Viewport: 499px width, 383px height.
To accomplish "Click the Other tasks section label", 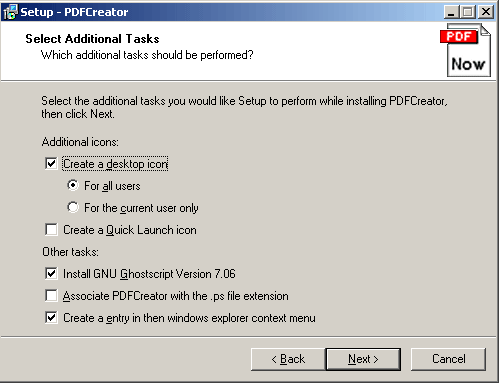I will (x=70, y=252).
